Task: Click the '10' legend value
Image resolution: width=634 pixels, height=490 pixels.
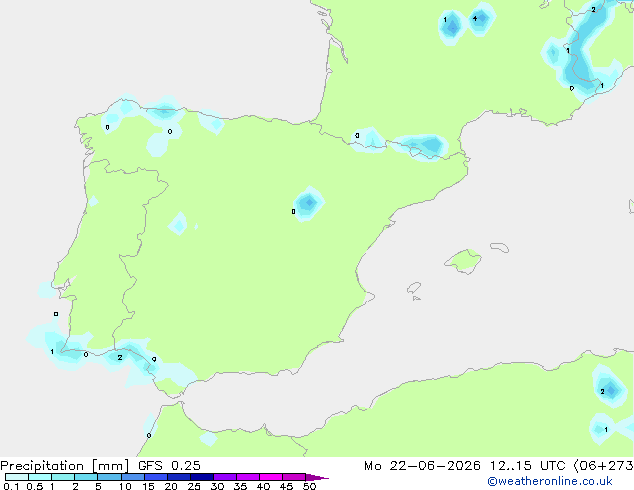Action: click(x=125, y=486)
